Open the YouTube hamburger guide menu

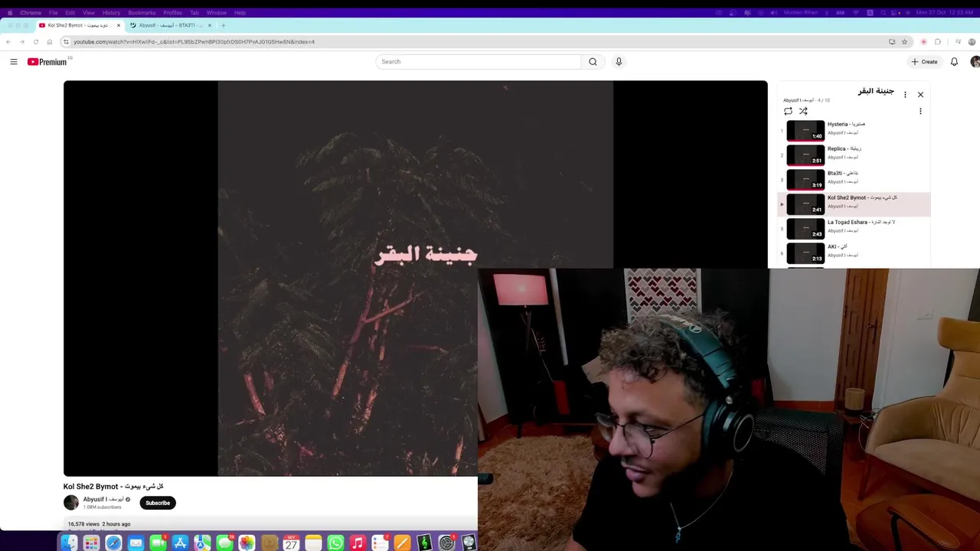coord(13,61)
